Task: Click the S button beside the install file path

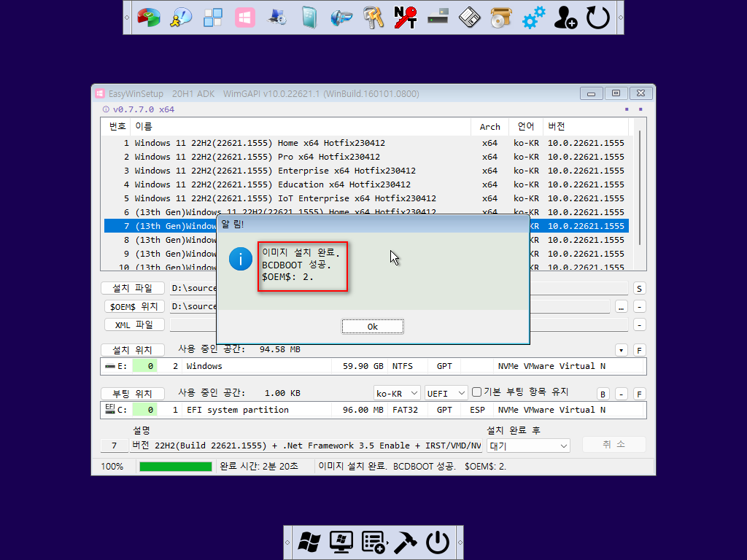Action: (639, 289)
